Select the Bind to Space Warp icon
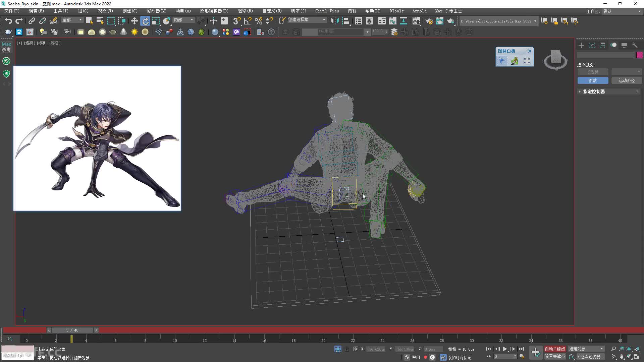 pos(53,21)
